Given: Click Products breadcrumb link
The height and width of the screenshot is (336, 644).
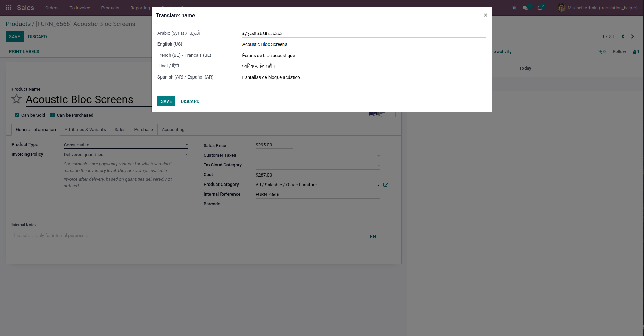Looking at the screenshot, I should (18, 24).
